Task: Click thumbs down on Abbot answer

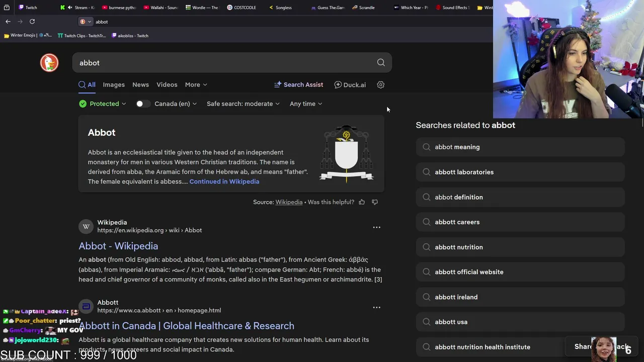Action: tap(375, 202)
